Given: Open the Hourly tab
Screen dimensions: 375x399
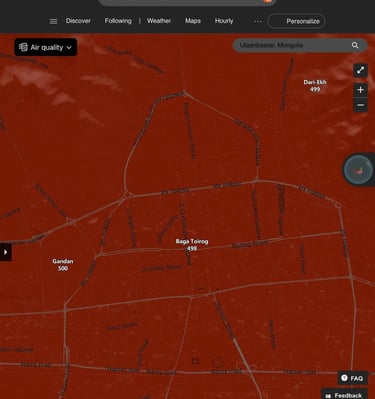Looking at the screenshot, I should tap(224, 21).
